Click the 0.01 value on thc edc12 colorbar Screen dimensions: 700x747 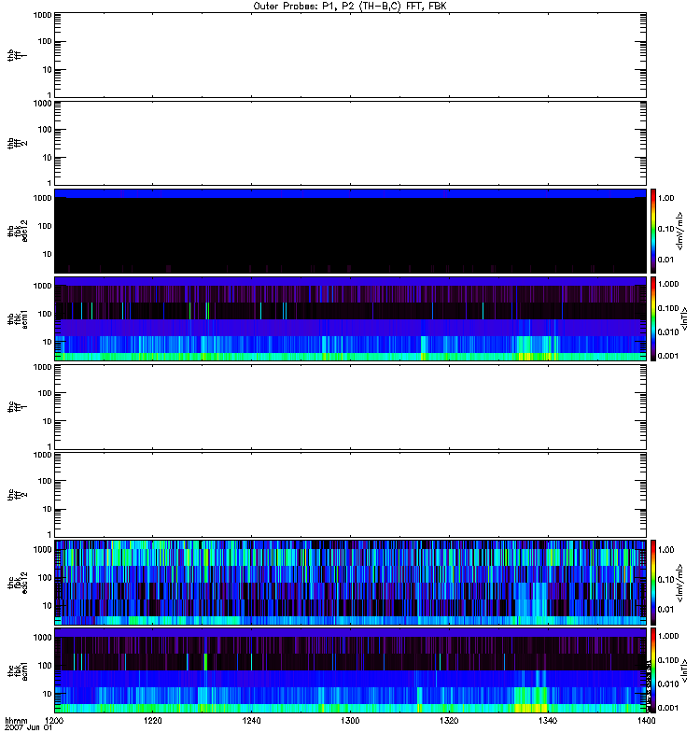tap(665, 610)
